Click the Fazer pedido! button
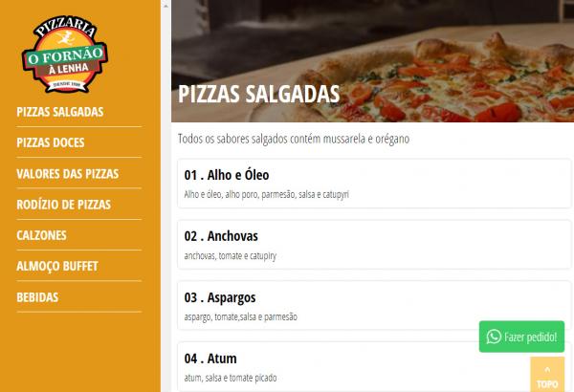Viewport: 574px width, 392px height. (521, 337)
